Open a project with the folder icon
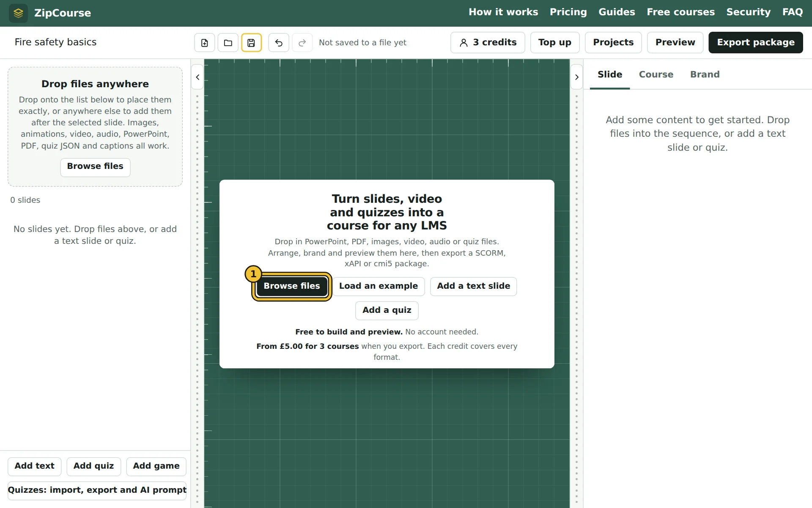Image resolution: width=812 pixels, height=508 pixels. coord(228,43)
